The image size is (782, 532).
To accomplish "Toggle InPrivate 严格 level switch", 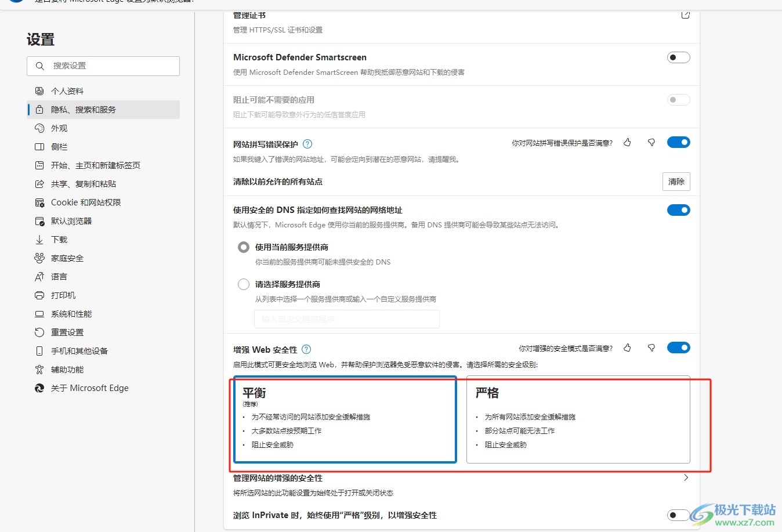I will point(679,515).
